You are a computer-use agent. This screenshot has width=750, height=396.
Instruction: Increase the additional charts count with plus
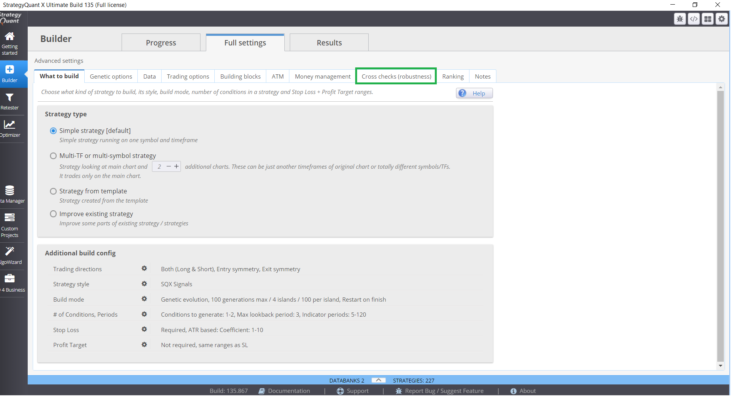(x=176, y=166)
